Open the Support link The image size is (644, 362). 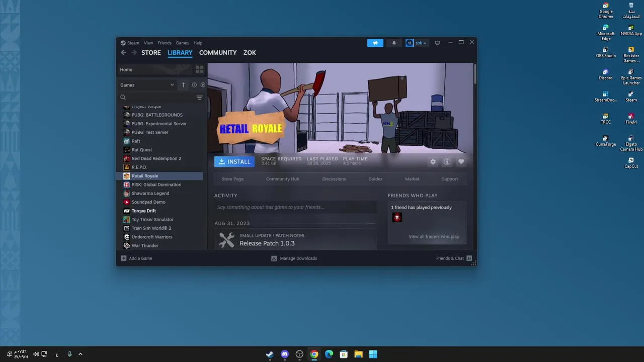(x=450, y=179)
